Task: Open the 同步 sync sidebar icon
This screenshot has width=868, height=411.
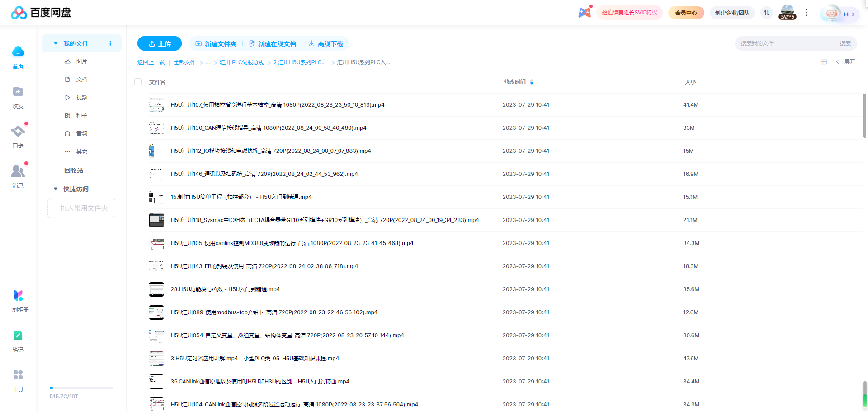Action: (18, 137)
